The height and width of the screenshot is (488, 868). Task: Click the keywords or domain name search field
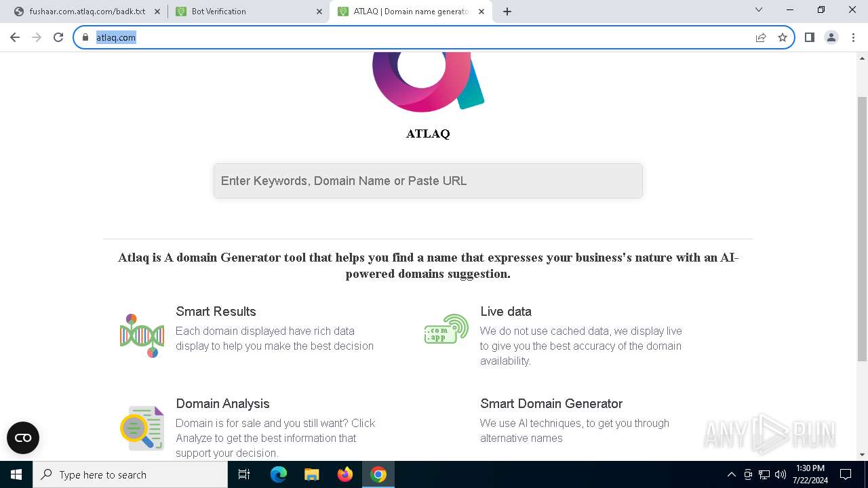click(x=428, y=181)
